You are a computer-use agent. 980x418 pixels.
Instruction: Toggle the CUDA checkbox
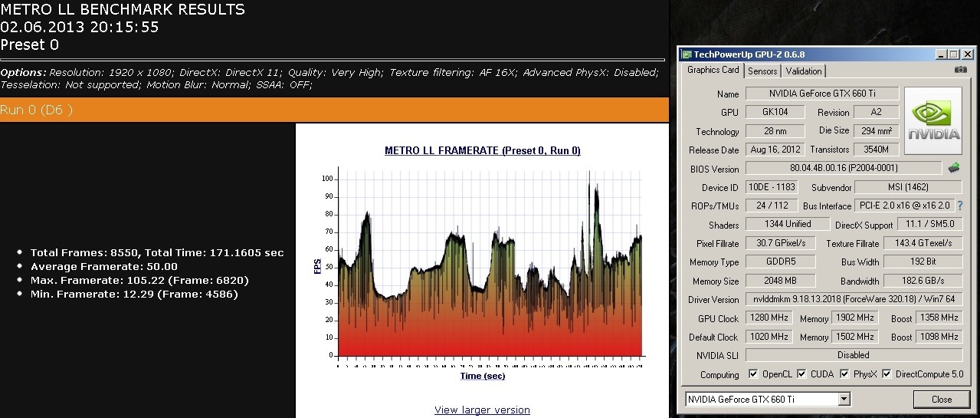coord(801,374)
